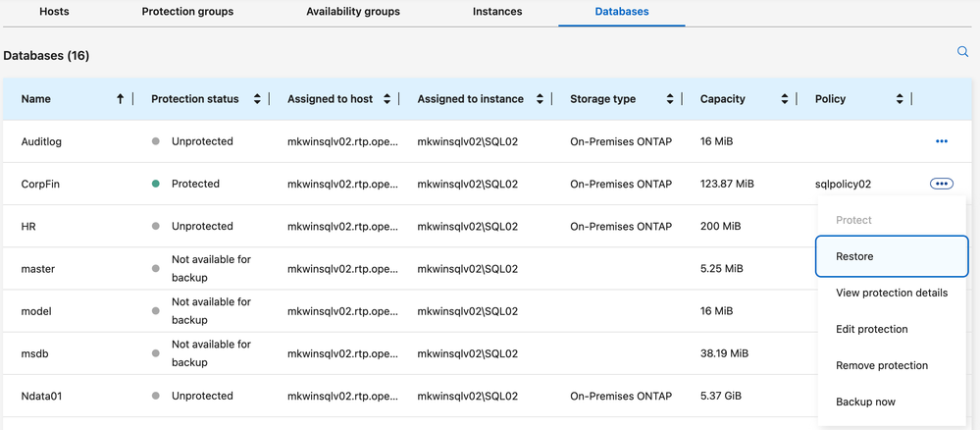The width and height of the screenshot is (980, 430).
Task: Select the Instances tab
Action: click(497, 12)
